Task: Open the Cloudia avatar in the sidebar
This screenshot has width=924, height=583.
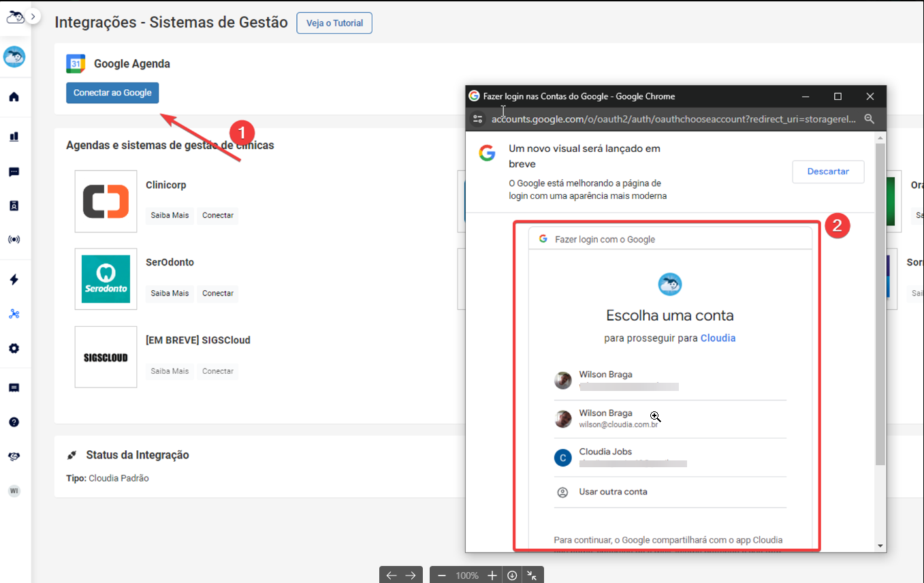Action: [x=14, y=57]
